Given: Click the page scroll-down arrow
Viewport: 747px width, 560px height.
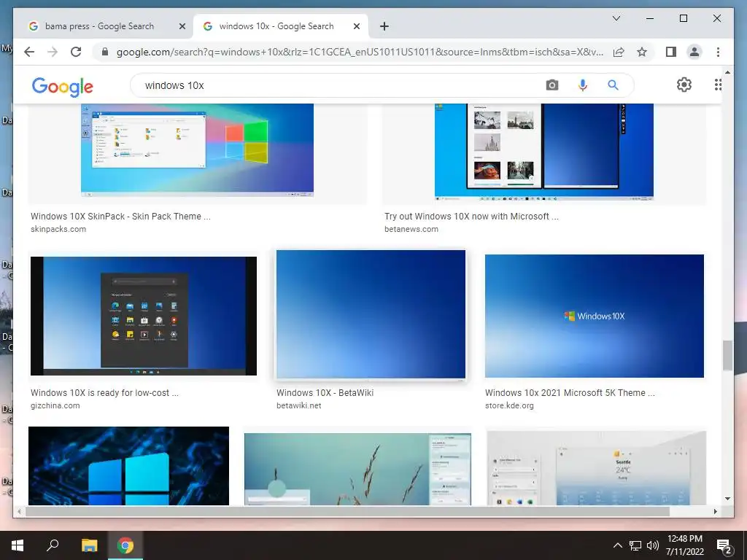Looking at the screenshot, I should coord(727,499).
